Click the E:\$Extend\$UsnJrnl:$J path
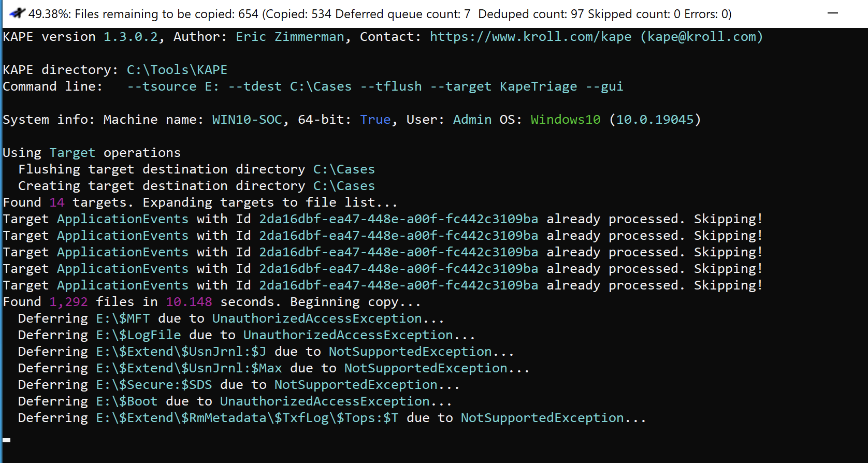868x463 pixels. click(181, 352)
